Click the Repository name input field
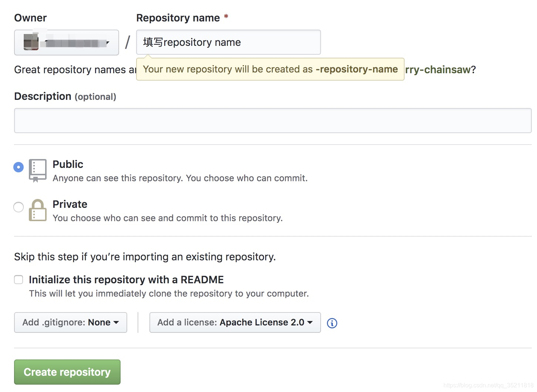 [x=229, y=42]
